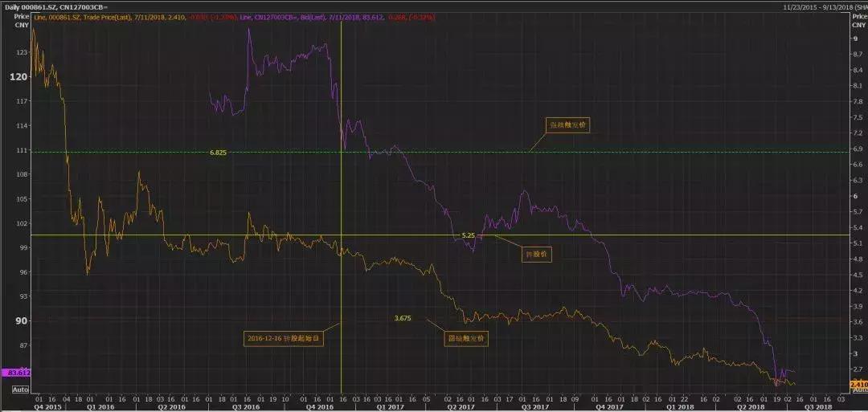Click the chart title 'Daily 000861.SZ, CN127003CB='
This screenshot has width=868, height=412.
click(x=56, y=7)
